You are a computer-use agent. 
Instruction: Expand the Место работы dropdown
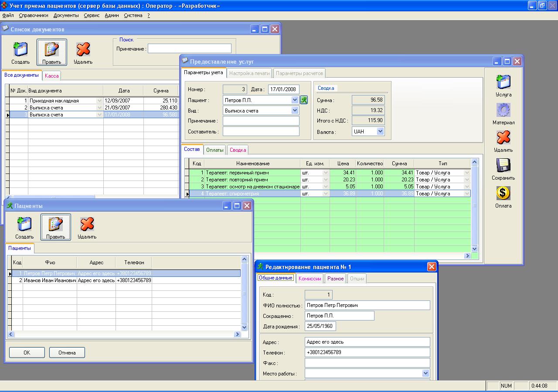pyautogui.click(x=426, y=373)
